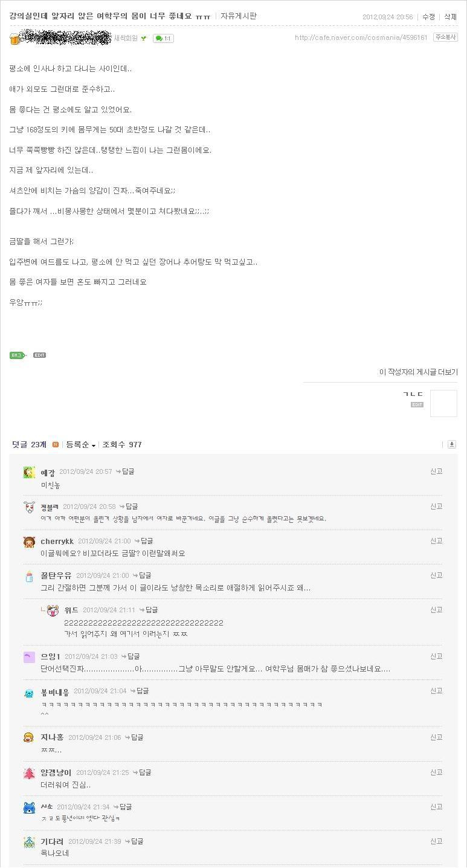Click the 1:1 chat icon beside author

tap(163, 38)
